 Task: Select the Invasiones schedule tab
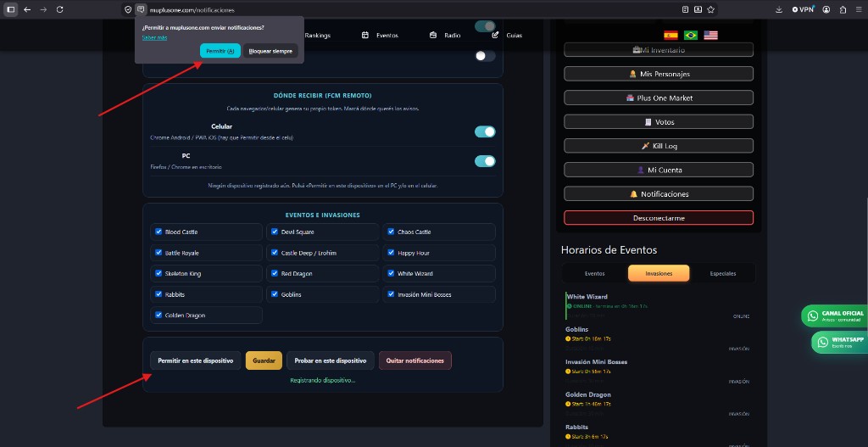click(x=659, y=274)
